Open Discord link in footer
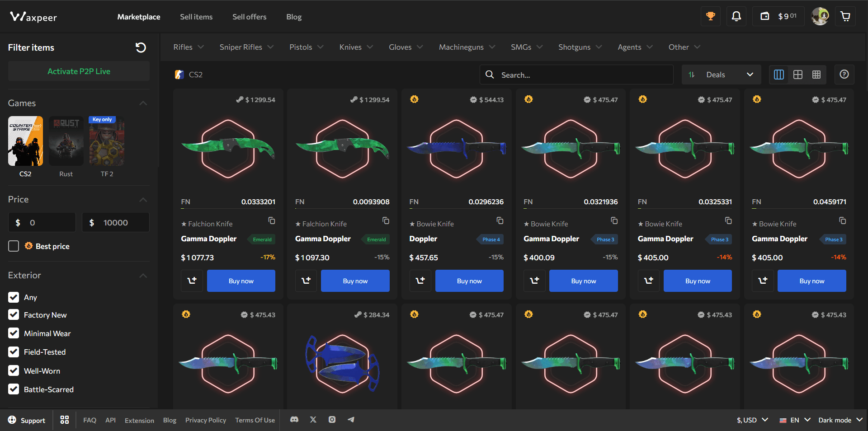 point(294,420)
